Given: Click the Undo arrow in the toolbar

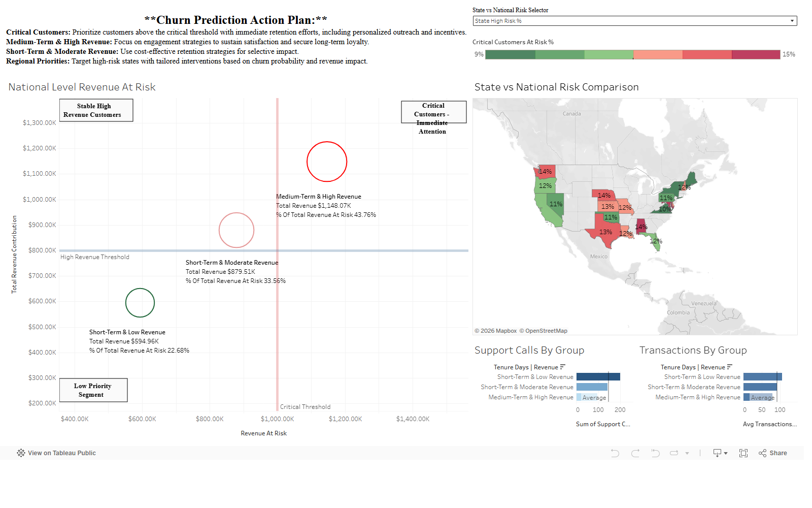Looking at the screenshot, I should pyautogui.click(x=615, y=453).
